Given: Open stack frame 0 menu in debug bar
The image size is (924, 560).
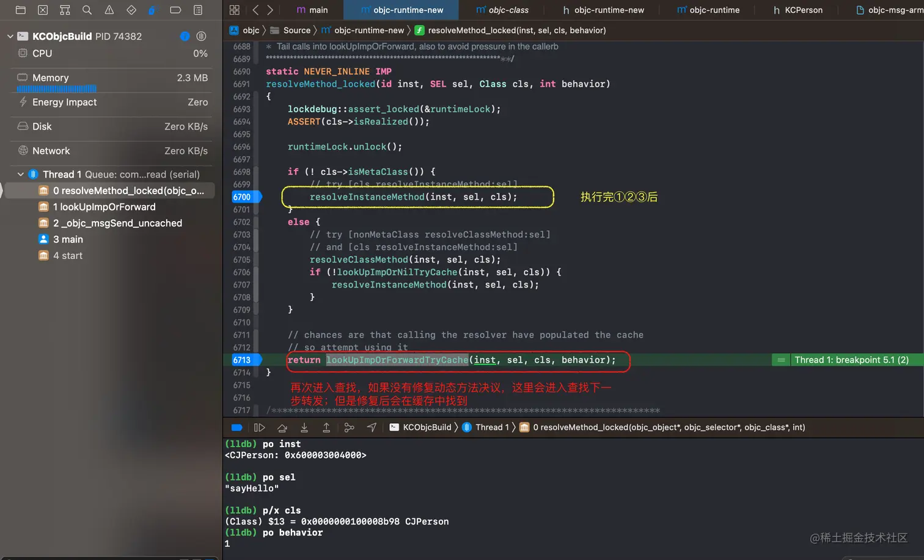Looking at the screenshot, I should click(662, 427).
